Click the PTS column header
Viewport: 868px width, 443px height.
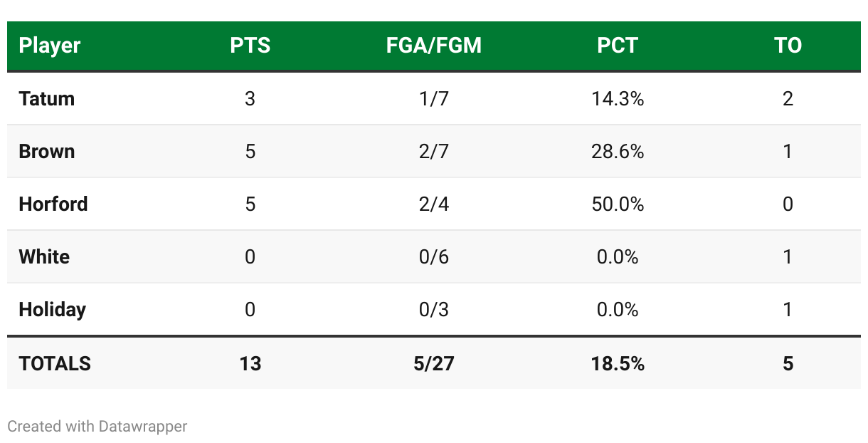point(250,46)
